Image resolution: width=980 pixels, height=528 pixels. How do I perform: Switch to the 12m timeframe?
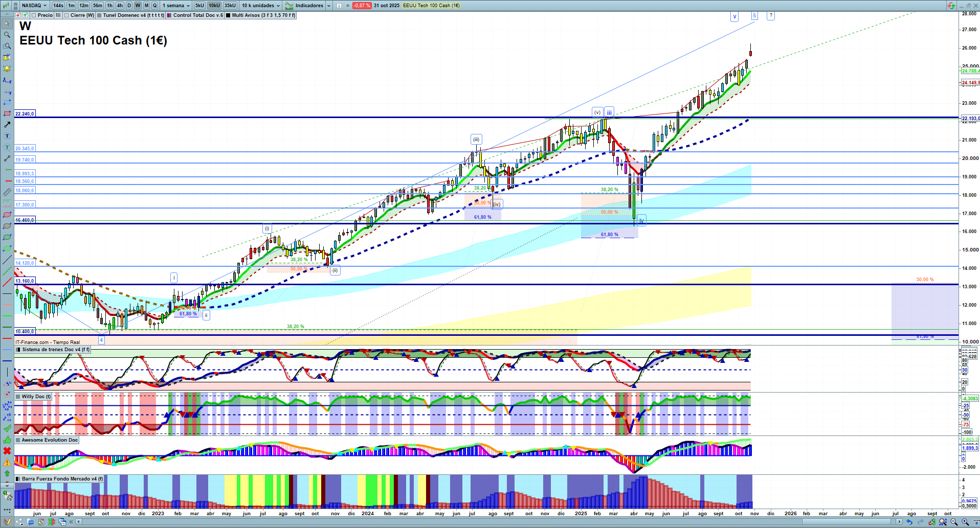point(84,6)
